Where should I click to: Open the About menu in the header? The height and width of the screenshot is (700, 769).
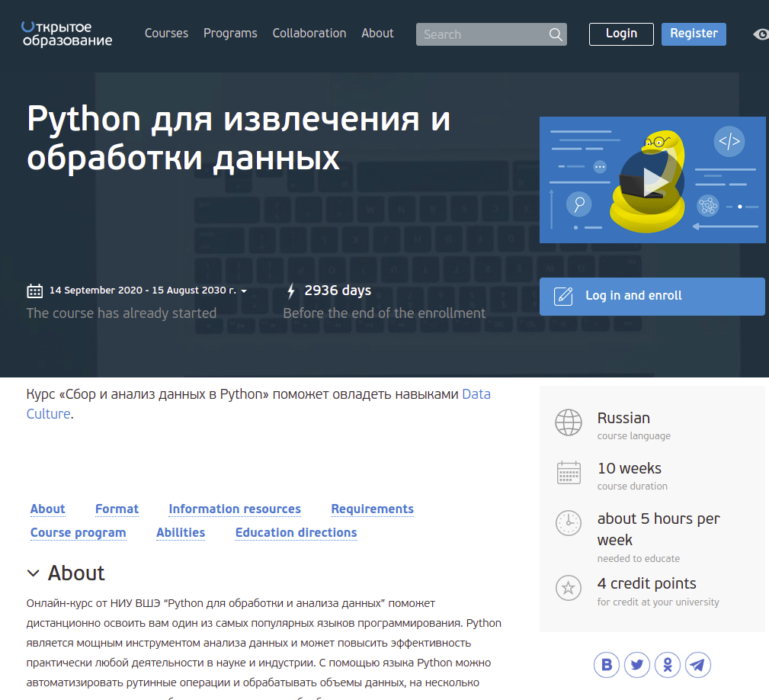pos(377,34)
